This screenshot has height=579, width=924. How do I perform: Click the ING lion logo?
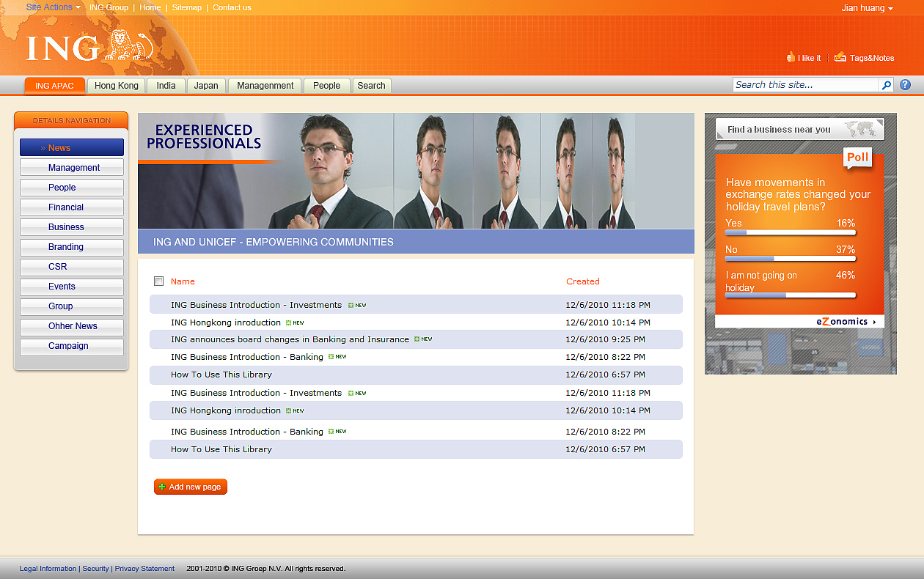point(128,46)
